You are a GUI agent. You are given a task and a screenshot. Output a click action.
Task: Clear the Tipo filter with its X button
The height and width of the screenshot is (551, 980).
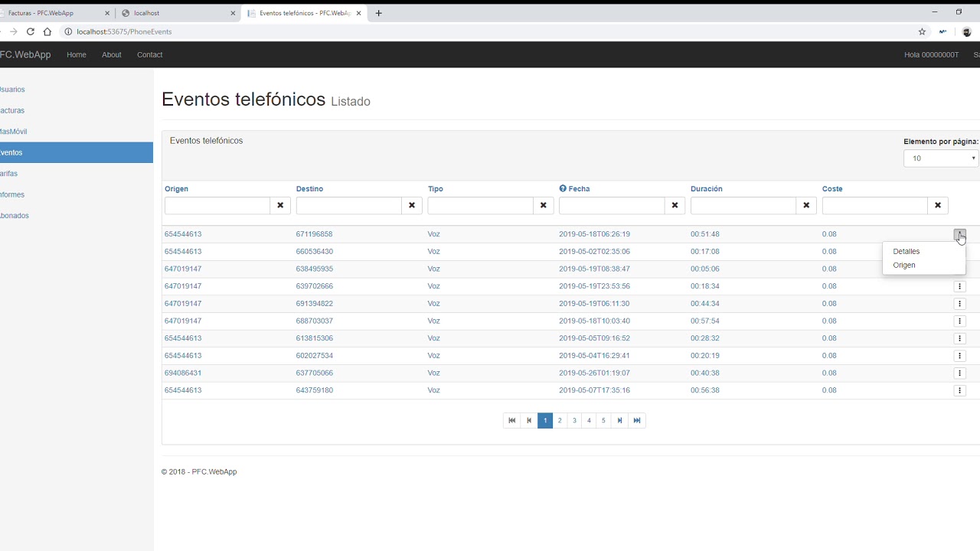tap(544, 205)
